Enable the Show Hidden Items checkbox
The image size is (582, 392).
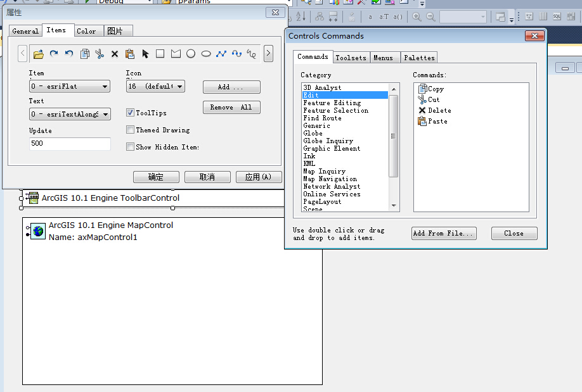(130, 146)
